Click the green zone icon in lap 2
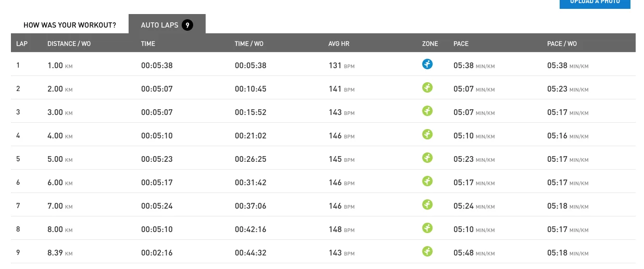Screen dimensions: 644x269 427,88
